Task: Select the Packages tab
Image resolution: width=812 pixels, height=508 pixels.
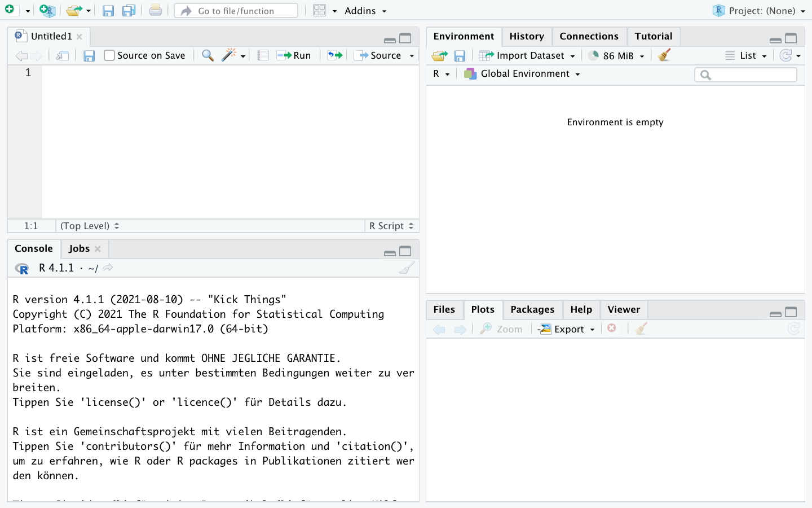Action: (x=532, y=309)
